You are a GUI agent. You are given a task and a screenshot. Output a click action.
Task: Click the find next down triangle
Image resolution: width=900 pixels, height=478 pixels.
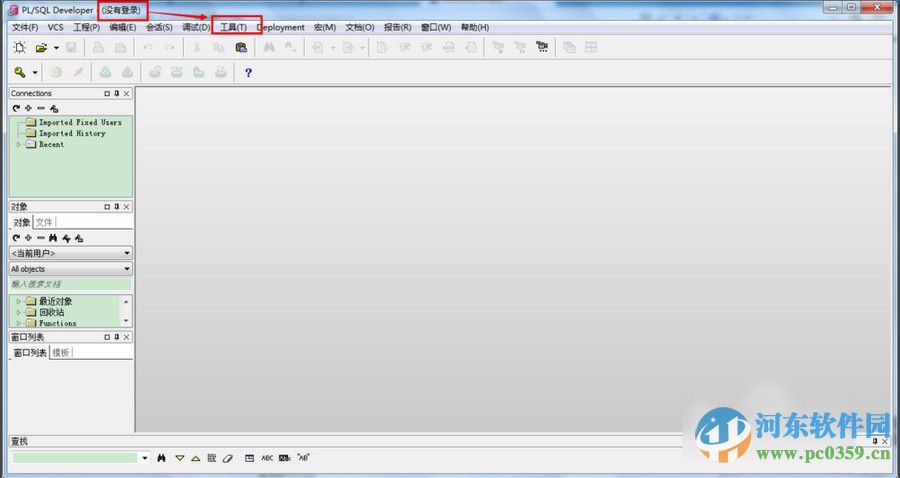click(x=180, y=458)
